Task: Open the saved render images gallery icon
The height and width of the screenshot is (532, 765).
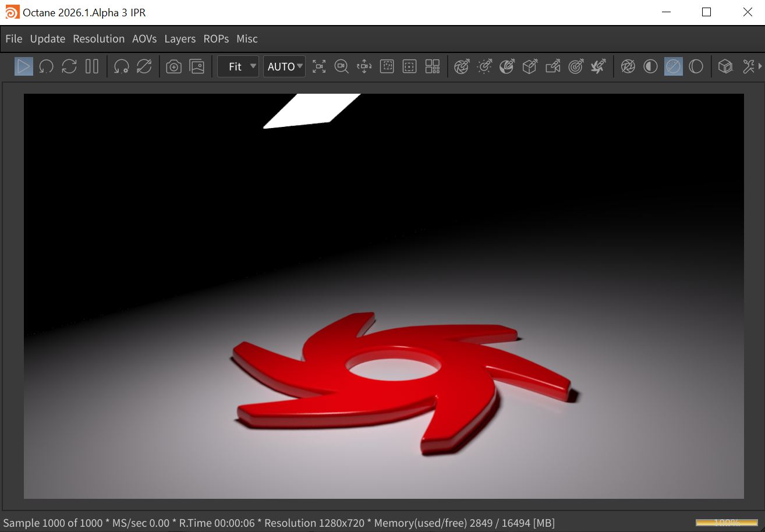Action: click(x=197, y=66)
